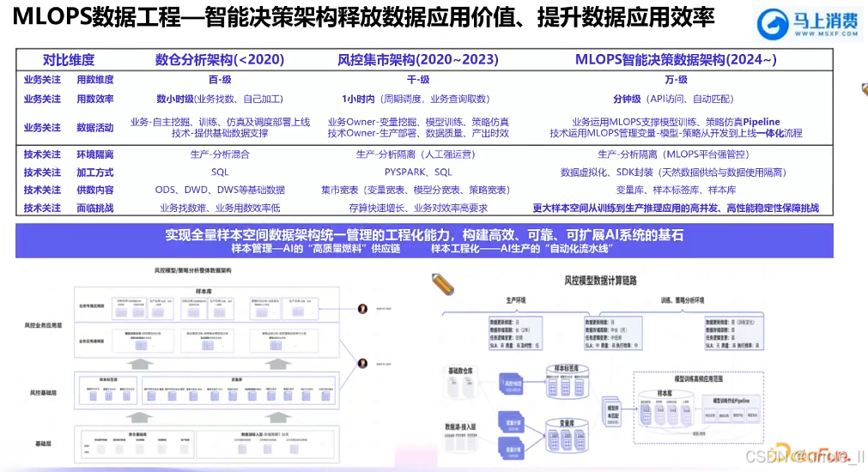Click the 用数维度 row label
The image size is (868, 472).
click(95, 80)
